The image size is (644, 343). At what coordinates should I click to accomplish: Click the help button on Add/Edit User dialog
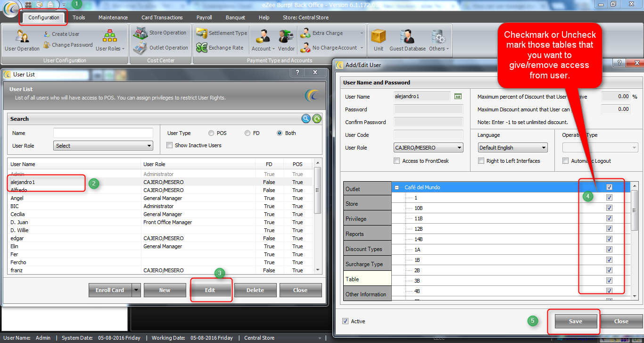[619, 64]
